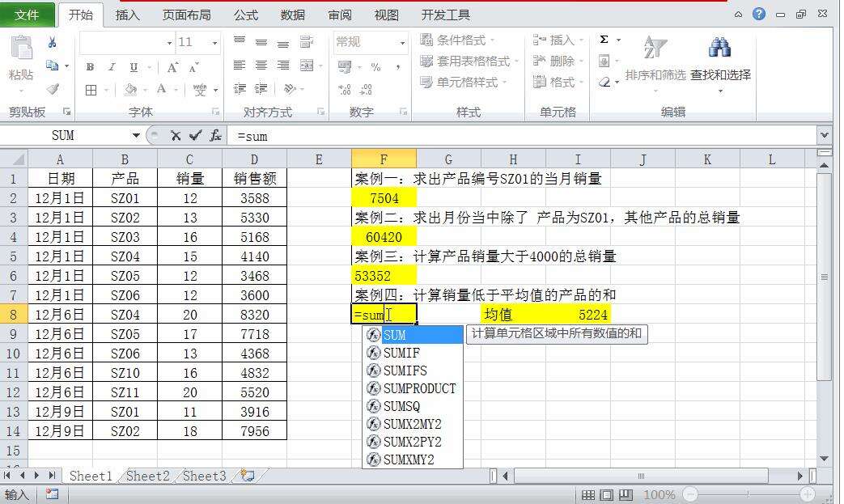Switch to the 插入 ribbon tab
The height and width of the screenshot is (504, 844).
click(128, 15)
